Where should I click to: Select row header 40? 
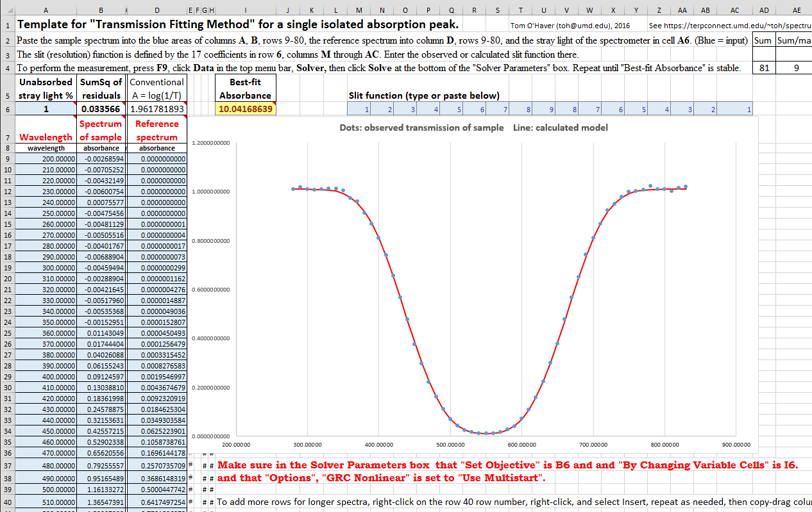click(x=7, y=502)
